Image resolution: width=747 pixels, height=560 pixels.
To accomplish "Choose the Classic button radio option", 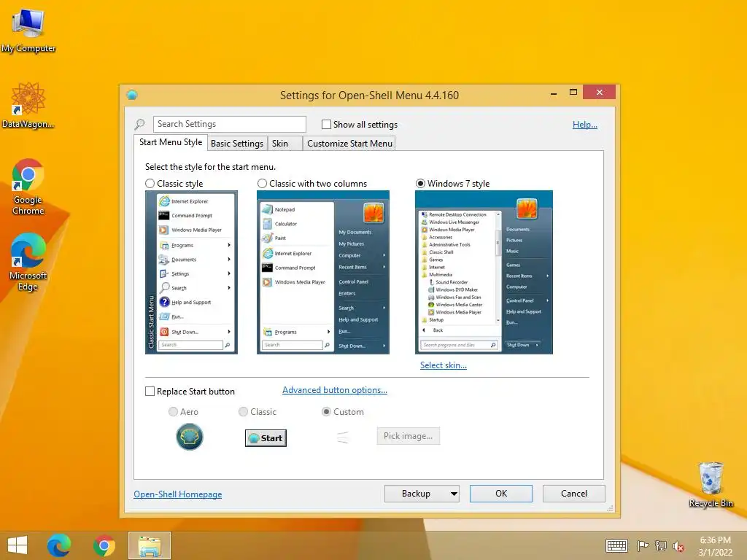I will 244,411.
